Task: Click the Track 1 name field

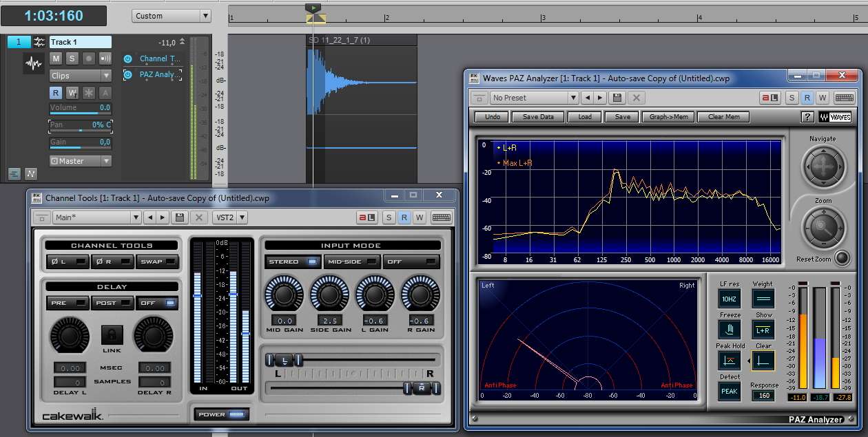Action: (x=79, y=42)
